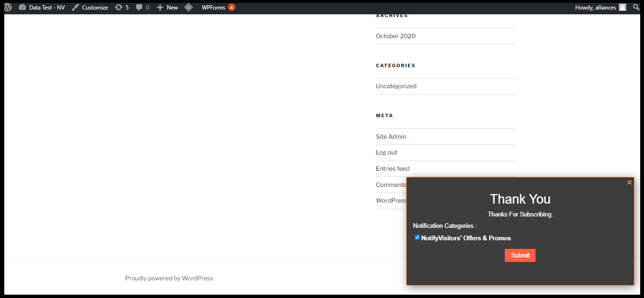
Task: Visit the WordPress.org meta link
Action: pyautogui.click(x=391, y=201)
